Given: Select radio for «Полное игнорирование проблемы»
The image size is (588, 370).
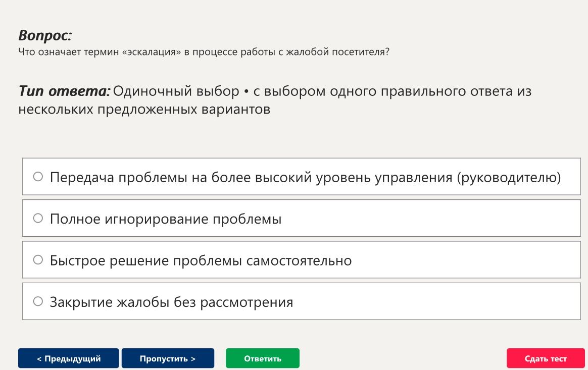Looking at the screenshot, I should [x=38, y=218].
